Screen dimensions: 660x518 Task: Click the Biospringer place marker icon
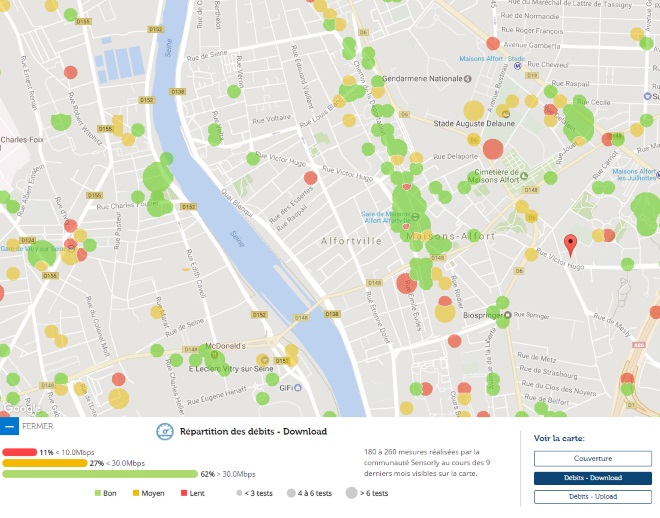coord(508,315)
